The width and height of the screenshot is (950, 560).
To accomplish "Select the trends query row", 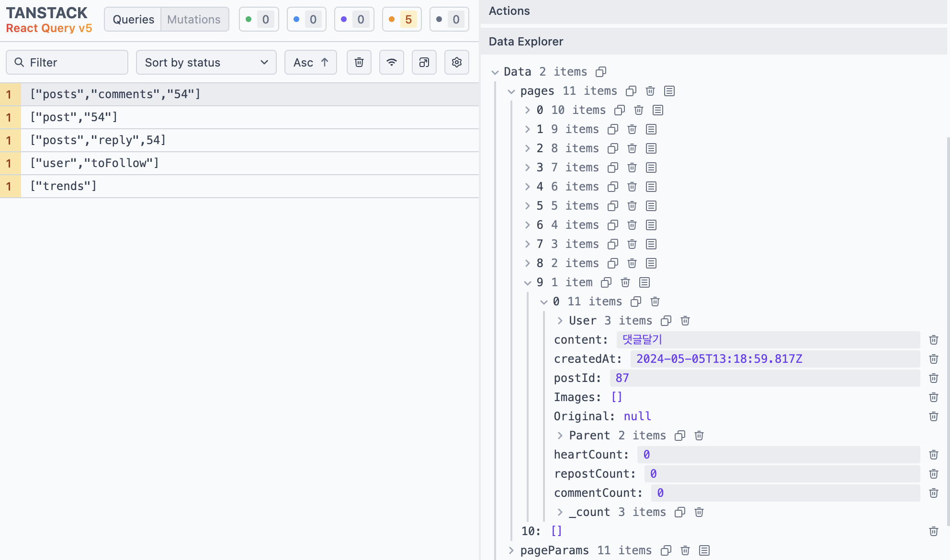I will tap(239, 186).
